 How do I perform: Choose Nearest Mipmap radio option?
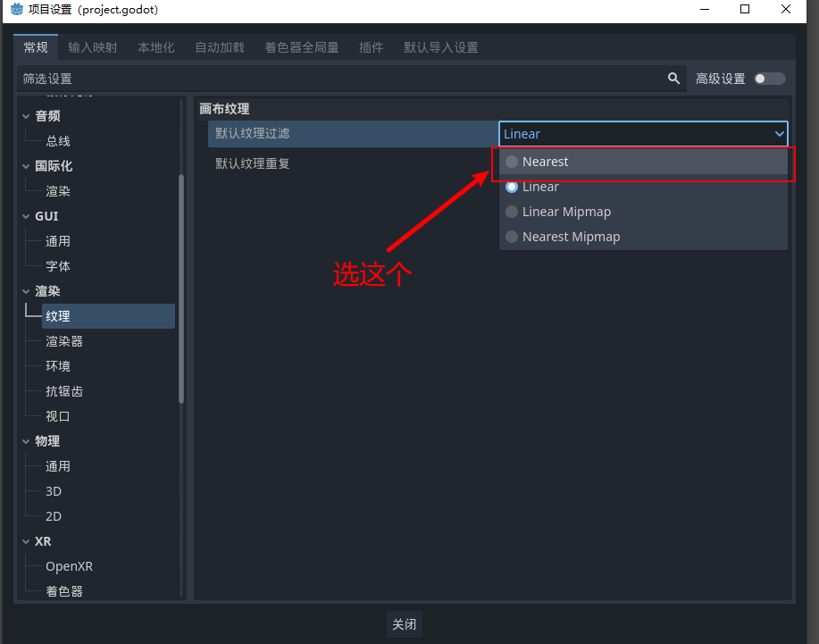click(643, 237)
